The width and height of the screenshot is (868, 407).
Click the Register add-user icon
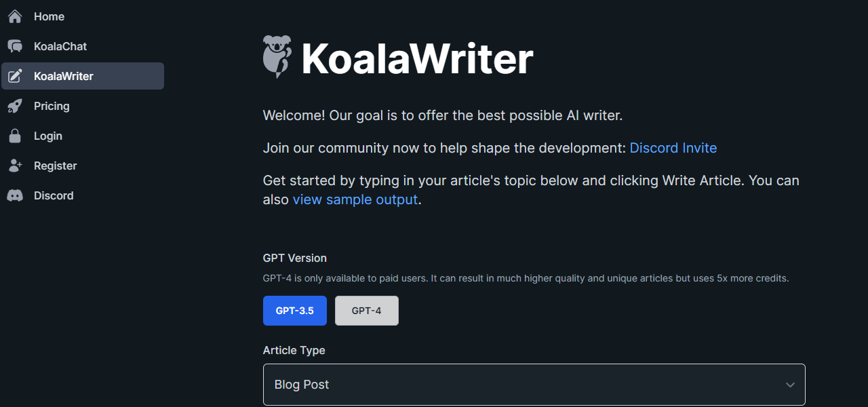point(15,166)
